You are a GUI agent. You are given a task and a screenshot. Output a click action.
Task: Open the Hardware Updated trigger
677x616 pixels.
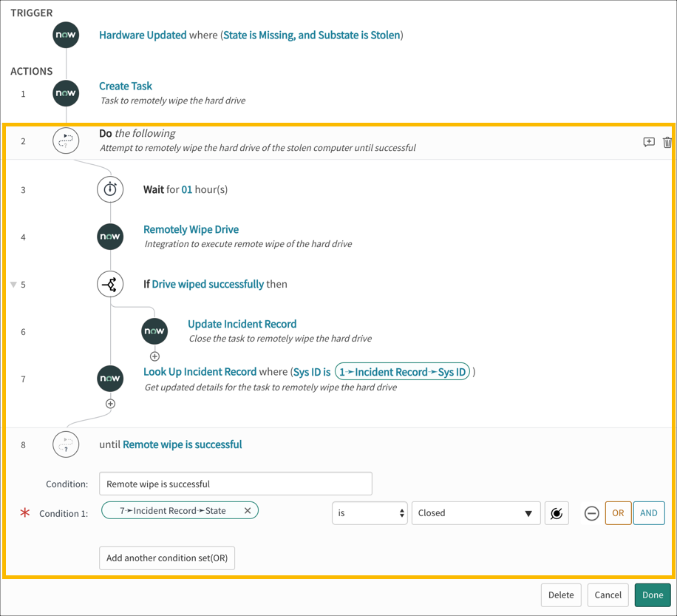[143, 35]
